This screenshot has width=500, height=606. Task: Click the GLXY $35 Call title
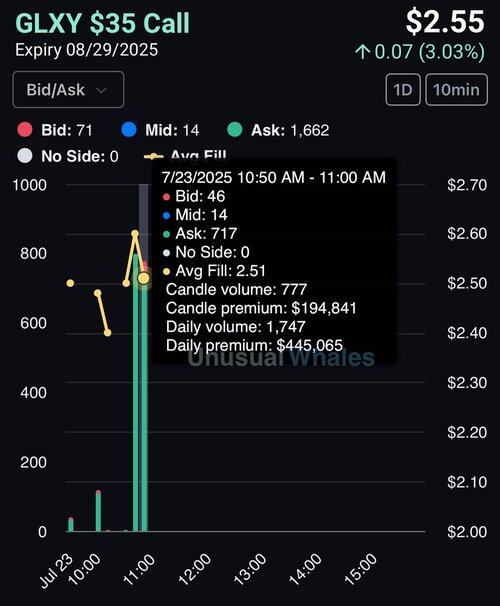point(102,23)
